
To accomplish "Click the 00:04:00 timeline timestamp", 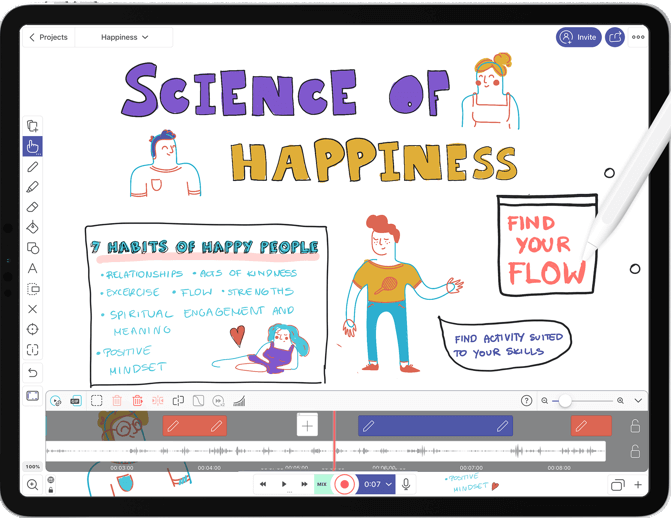I will click(x=209, y=468).
